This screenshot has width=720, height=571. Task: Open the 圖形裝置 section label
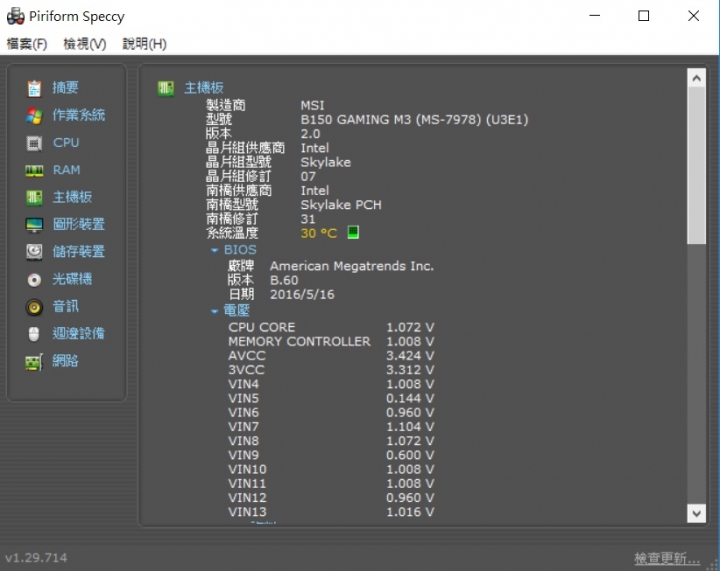[79, 224]
